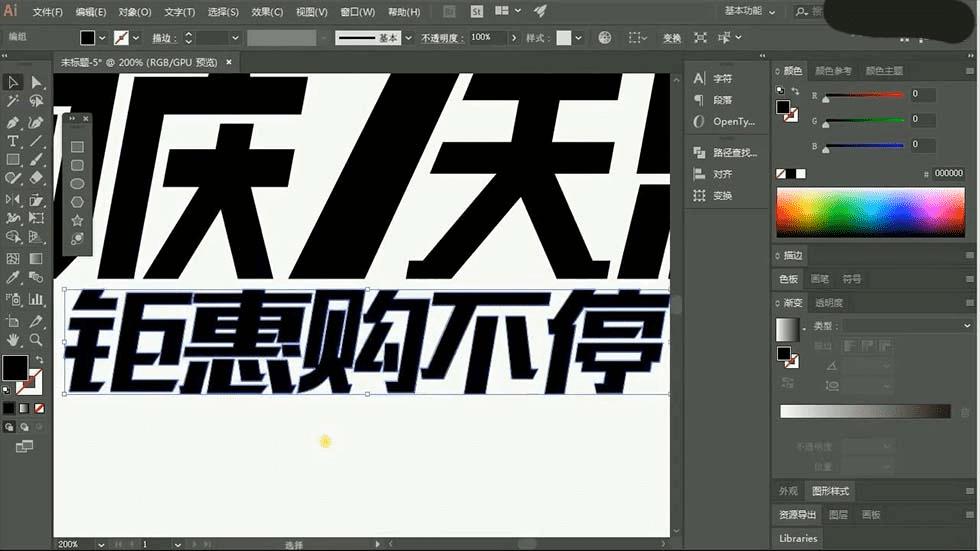Choose the Type tool
Screen dimensions: 980x551
12,141
